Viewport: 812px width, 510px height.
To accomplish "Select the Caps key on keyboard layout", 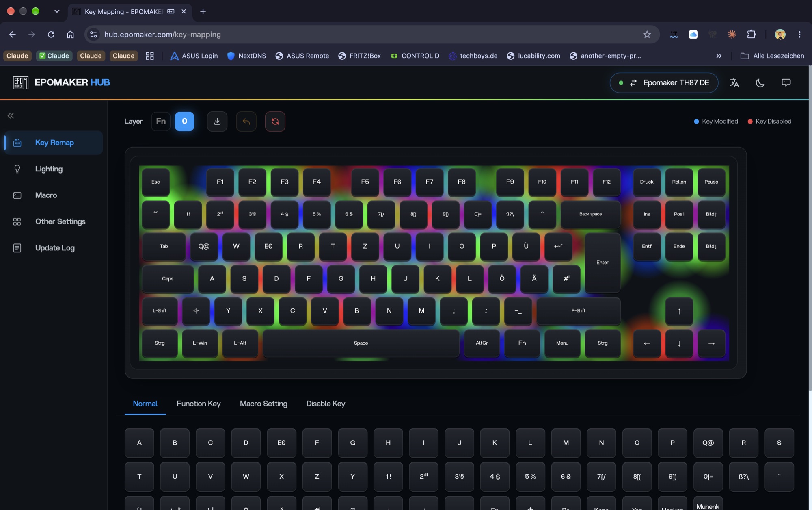I will point(168,279).
